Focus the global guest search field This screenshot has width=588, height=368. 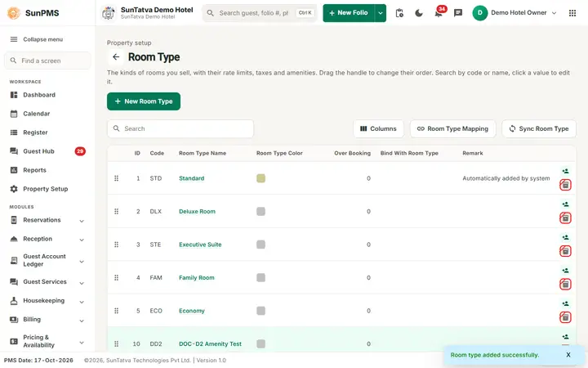[x=260, y=13]
